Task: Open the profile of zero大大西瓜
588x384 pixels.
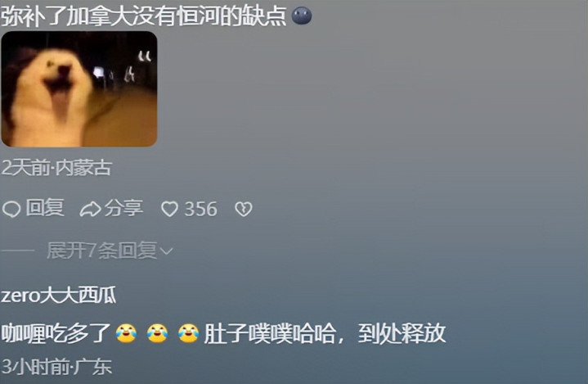Action: pos(59,296)
